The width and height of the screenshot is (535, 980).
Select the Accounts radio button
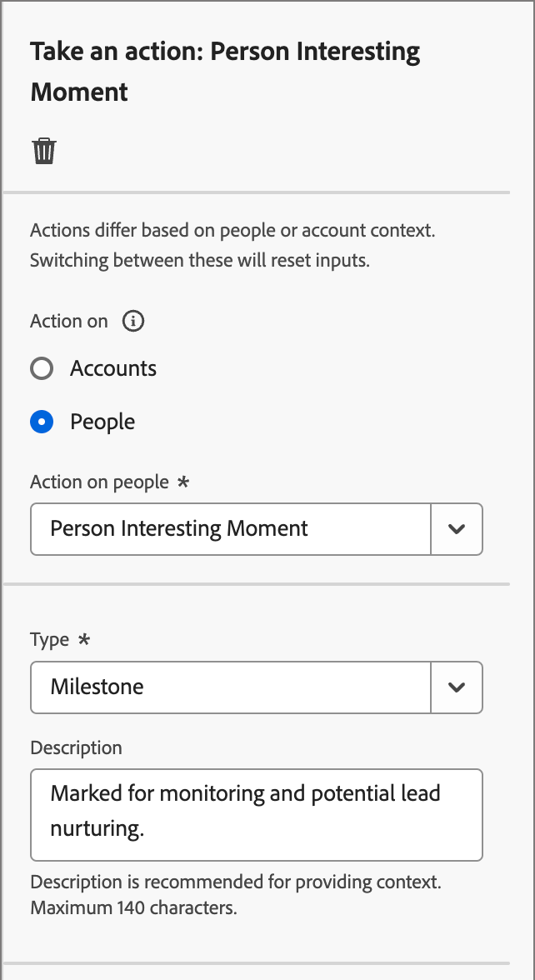42,368
